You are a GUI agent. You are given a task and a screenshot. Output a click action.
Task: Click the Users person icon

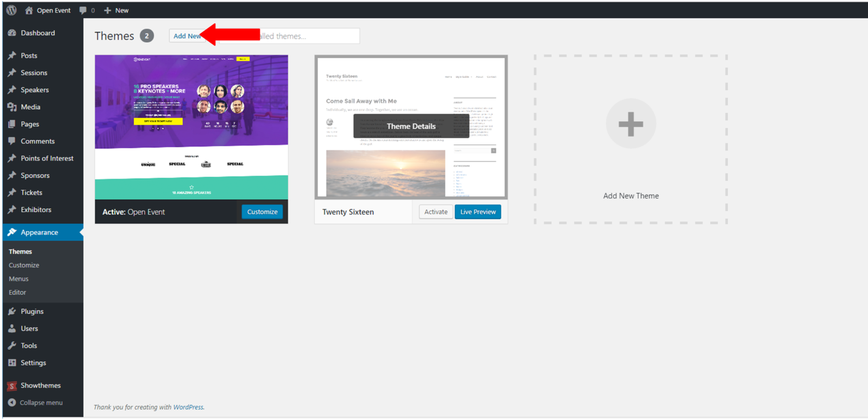[x=12, y=329]
